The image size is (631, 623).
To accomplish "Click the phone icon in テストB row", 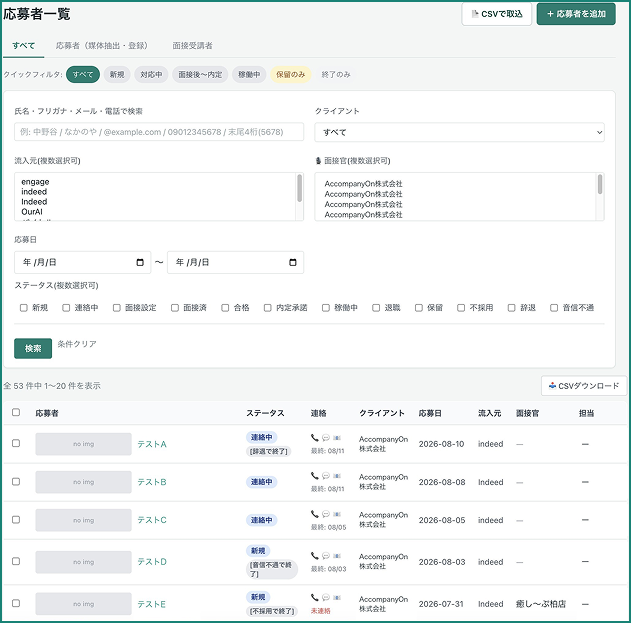I will pos(315,476).
